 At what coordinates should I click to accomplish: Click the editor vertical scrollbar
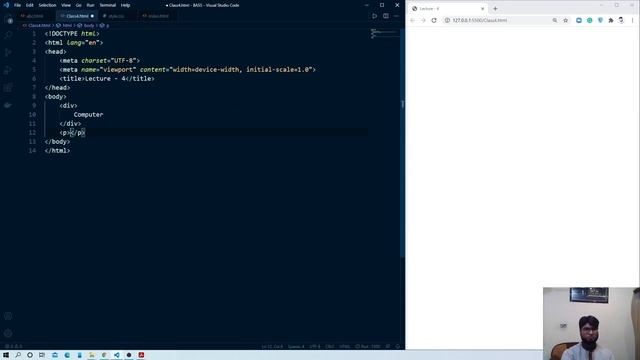(402, 143)
